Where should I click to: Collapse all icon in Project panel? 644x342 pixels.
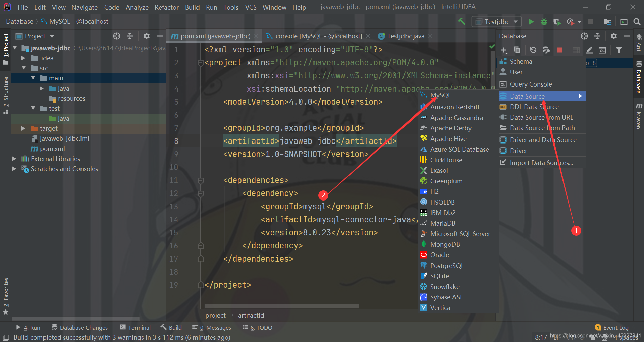130,36
